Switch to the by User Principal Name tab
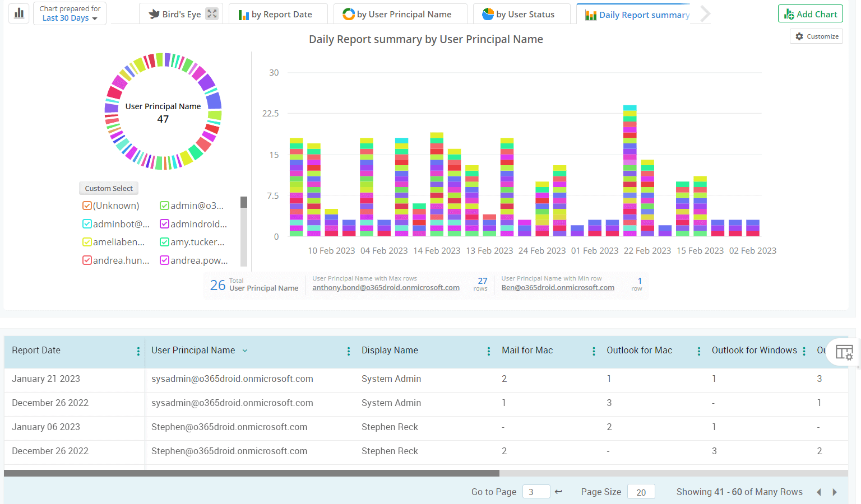Viewport: 861px width, 504px height. 400,13
